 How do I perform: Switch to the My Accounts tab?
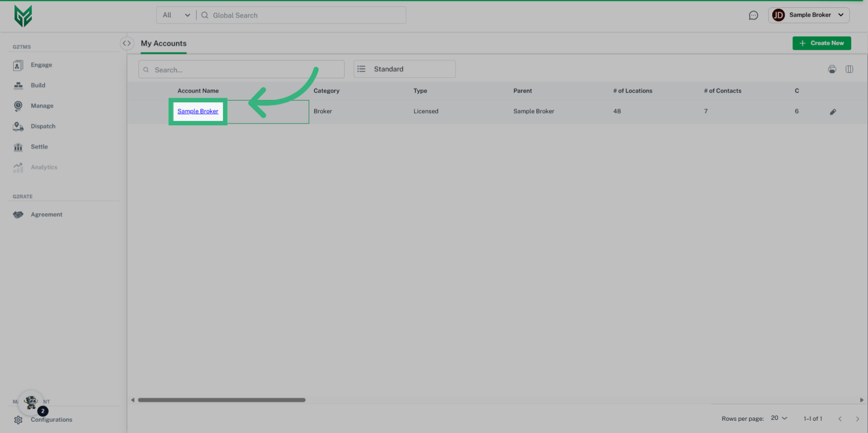(x=163, y=43)
